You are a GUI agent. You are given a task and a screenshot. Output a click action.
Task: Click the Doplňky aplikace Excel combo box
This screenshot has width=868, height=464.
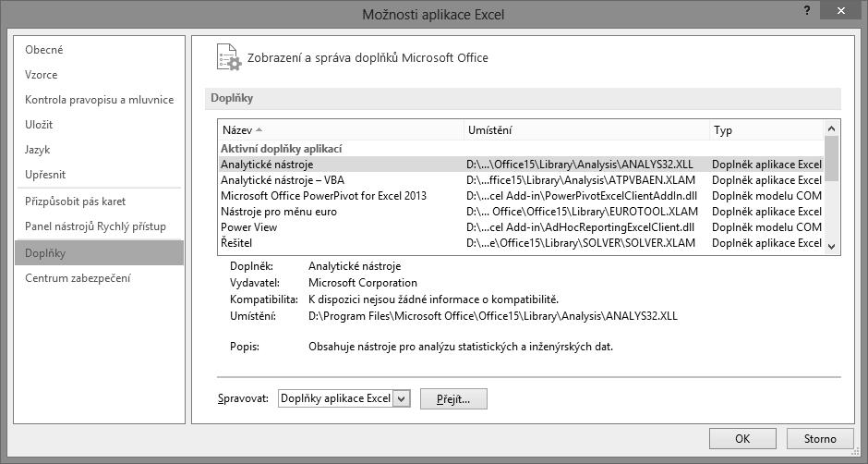tap(344, 398)
